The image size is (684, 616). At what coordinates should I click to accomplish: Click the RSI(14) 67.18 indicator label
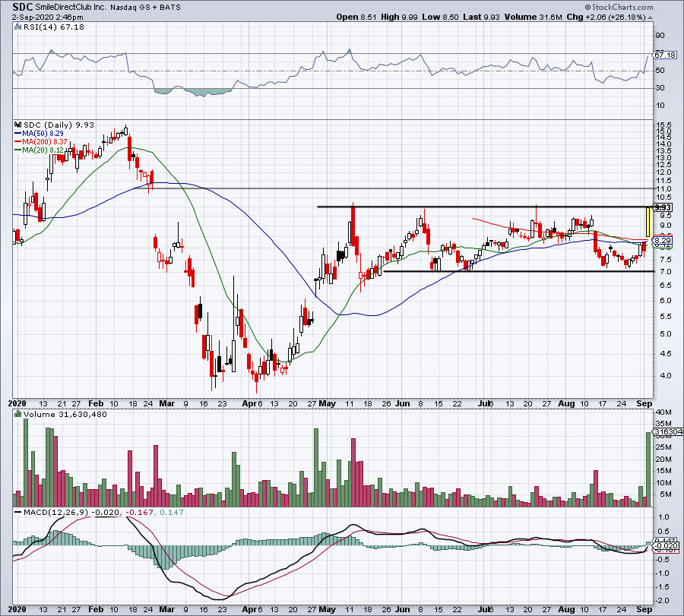pos(54,27)
